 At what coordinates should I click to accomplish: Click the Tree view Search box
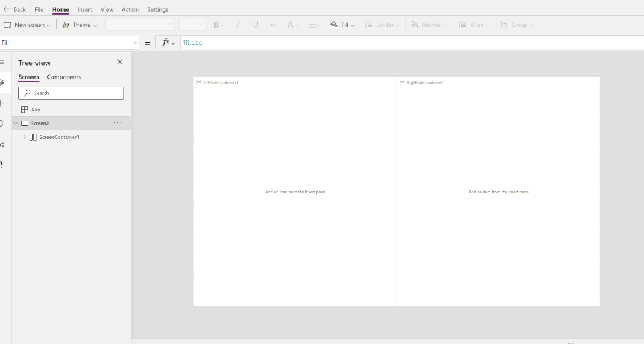pyautogui.click(x=71, y=93)
